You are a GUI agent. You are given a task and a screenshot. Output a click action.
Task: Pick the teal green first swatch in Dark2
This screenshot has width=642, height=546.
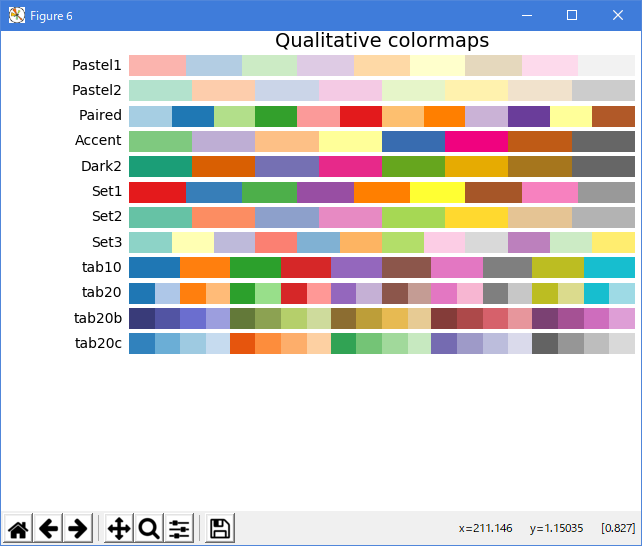160,166
